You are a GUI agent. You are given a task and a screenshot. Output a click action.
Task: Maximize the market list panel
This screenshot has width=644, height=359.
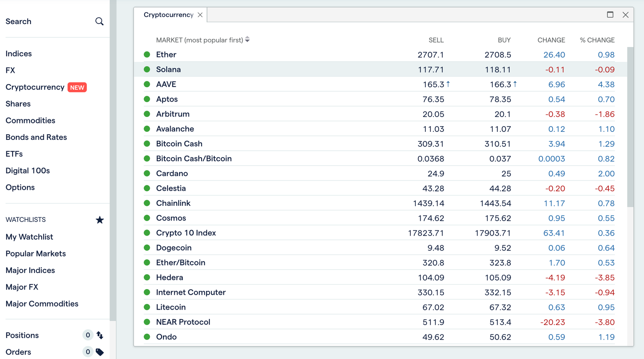[610, 14]
